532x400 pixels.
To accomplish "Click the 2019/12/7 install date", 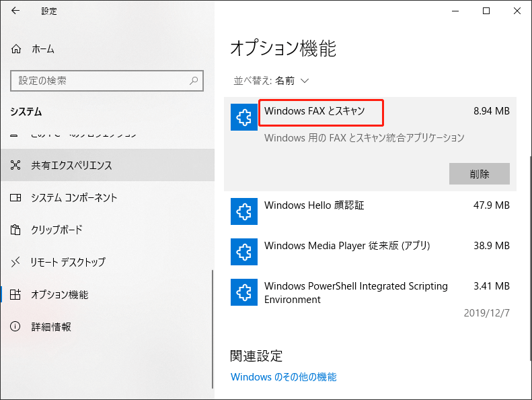I will (x=486, y=313).
